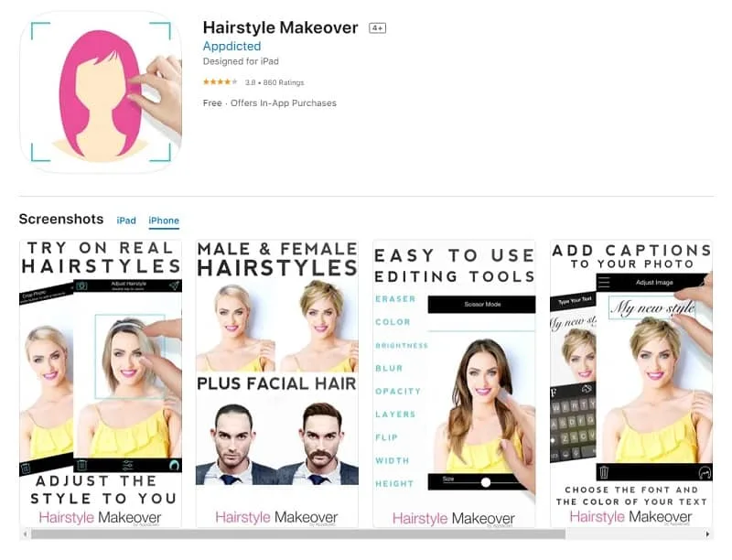Open the Appdicted developer link

point(231,46)
